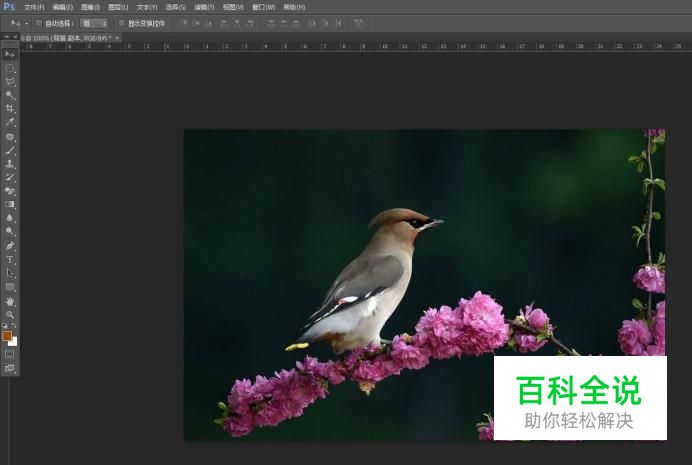This screenshot has width=692, height=465.
Task: Select the Crop tool
Action: click(10, 108)
